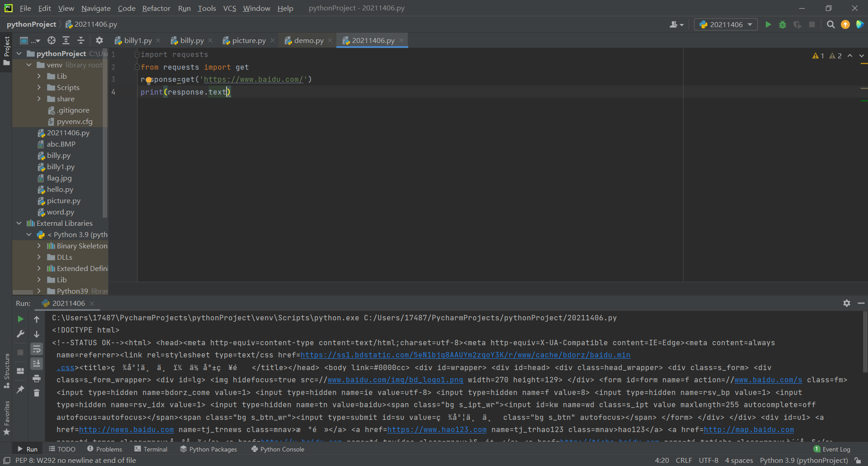This screenshot has height=466, width=868.
Task: Clear all Run console output trash icon
Action: pos(37,393)
